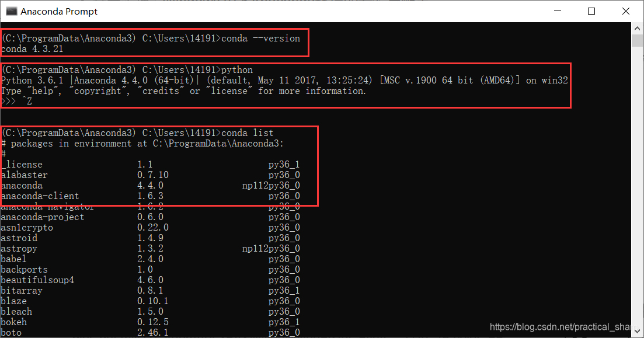Click the 'anaconda-project' package name
This screenshot has height=338, width=644.
[42, 217]
